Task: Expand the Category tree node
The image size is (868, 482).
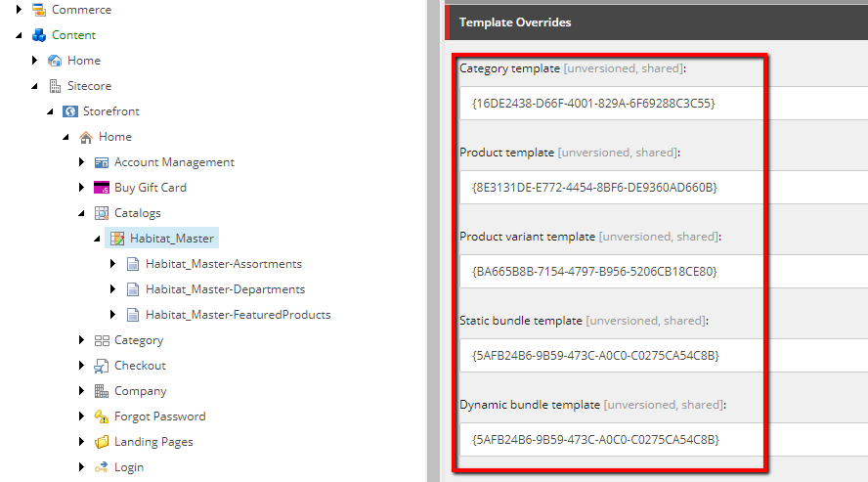Action: (x=81, y=340)
